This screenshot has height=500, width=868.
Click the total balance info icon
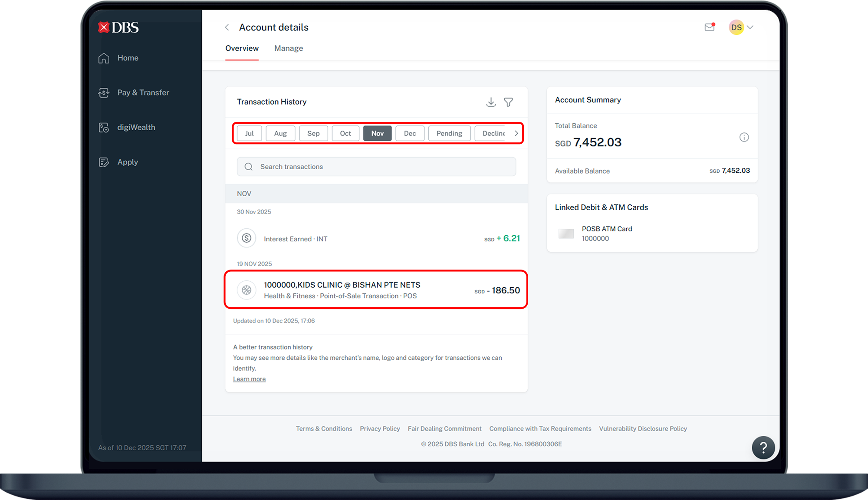744,138
